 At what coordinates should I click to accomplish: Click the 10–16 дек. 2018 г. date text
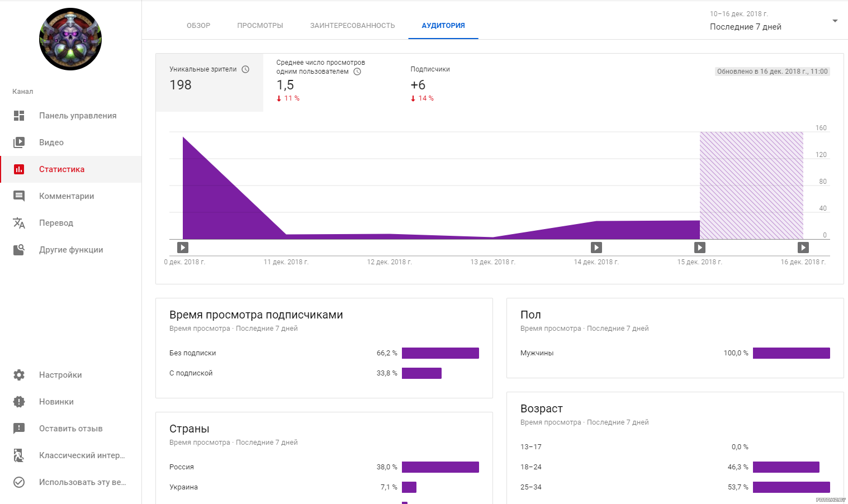(739, 14)
